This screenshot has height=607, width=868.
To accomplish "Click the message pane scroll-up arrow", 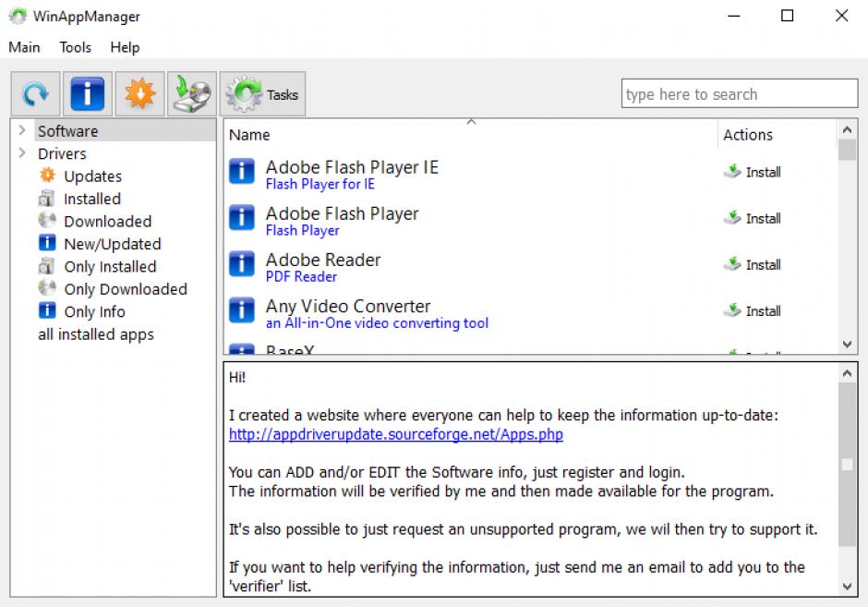I will [x=847, y=373].
